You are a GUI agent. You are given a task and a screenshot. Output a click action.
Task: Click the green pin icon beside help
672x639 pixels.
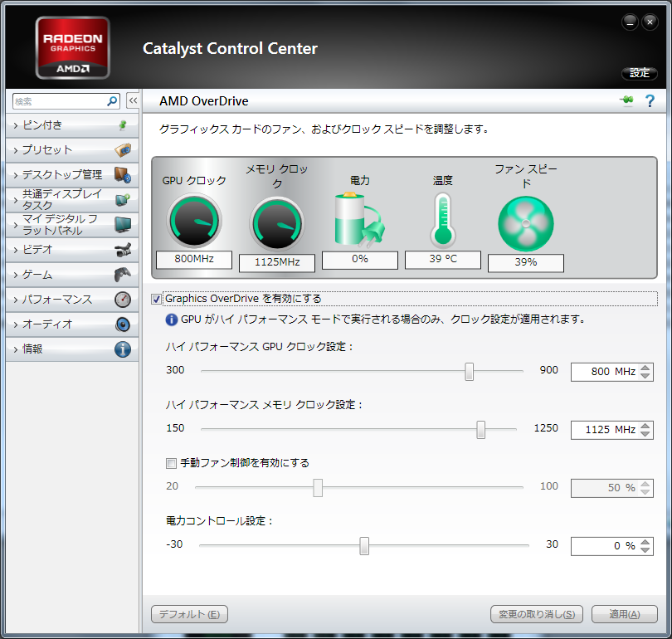(626, 101)
